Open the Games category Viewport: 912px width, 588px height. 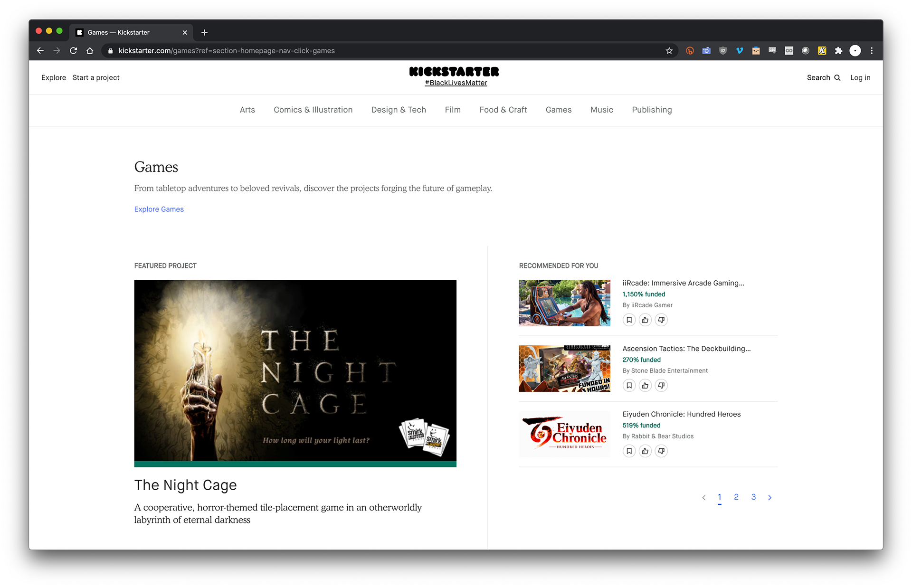click(x=559, y=110)
